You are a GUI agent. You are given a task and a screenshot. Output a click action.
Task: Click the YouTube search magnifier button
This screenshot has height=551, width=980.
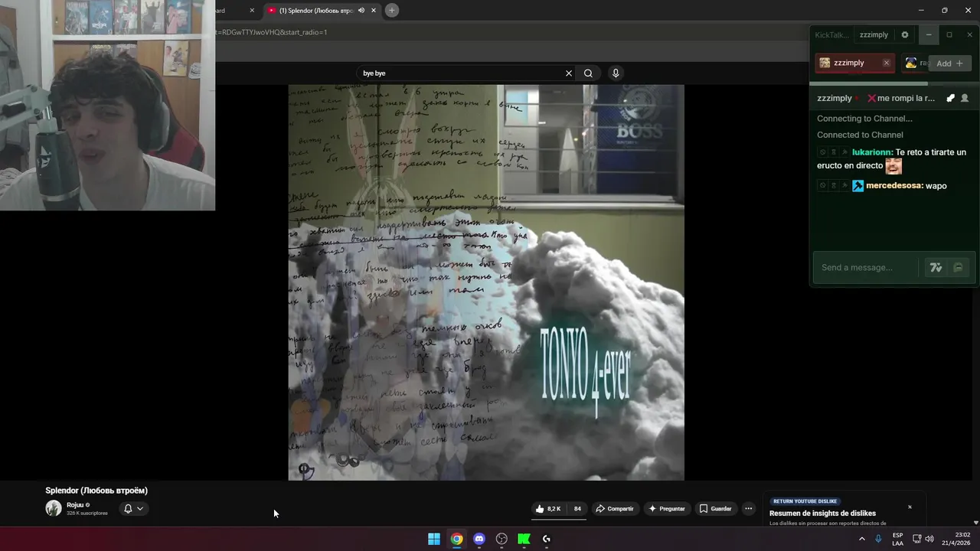pos(588,73)
